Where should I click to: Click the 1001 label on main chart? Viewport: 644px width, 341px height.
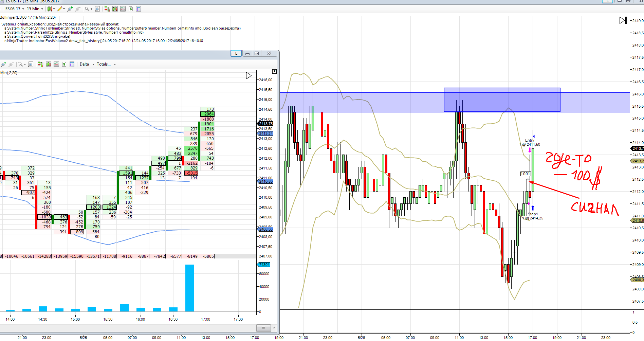coord(526,174)
